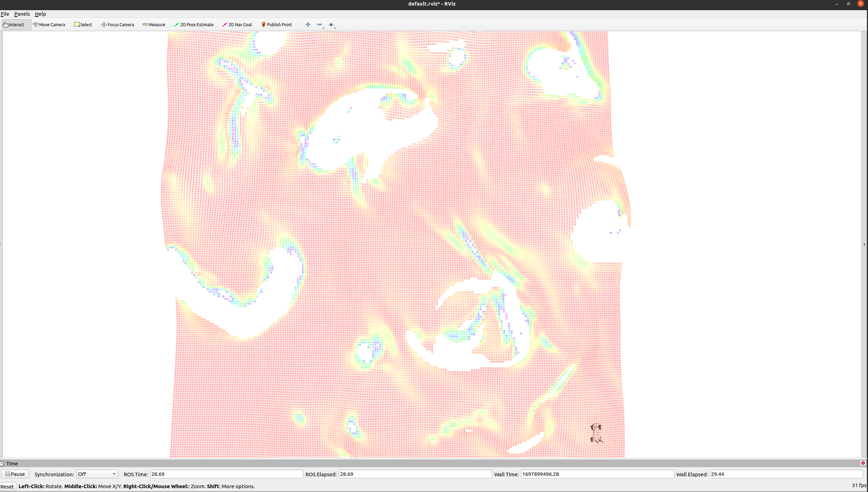Click the robot model in the map

(596, 433)
